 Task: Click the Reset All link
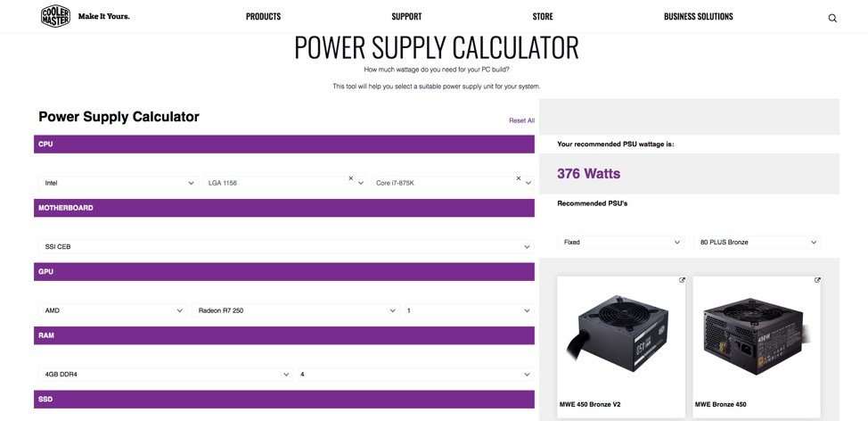521,120
